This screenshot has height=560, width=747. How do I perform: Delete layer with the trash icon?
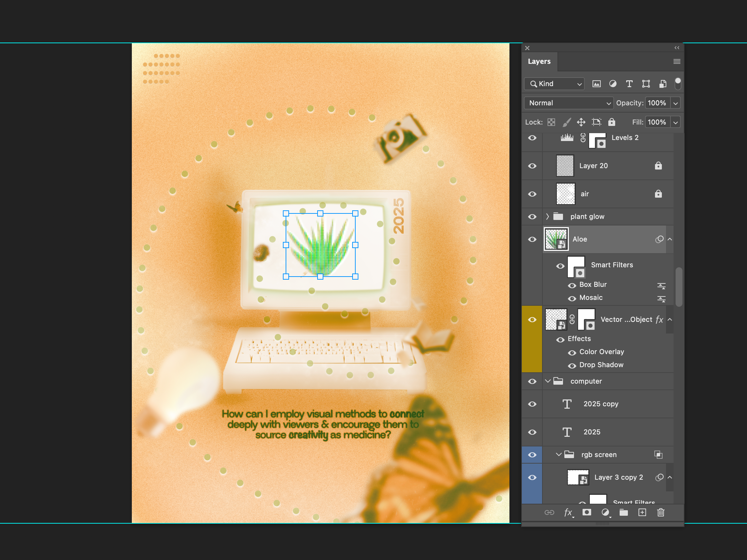tap(661, 512)
